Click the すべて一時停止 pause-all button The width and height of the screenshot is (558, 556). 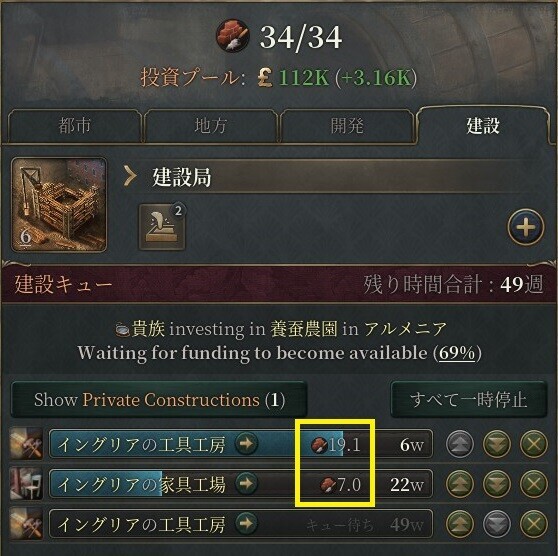469,400
